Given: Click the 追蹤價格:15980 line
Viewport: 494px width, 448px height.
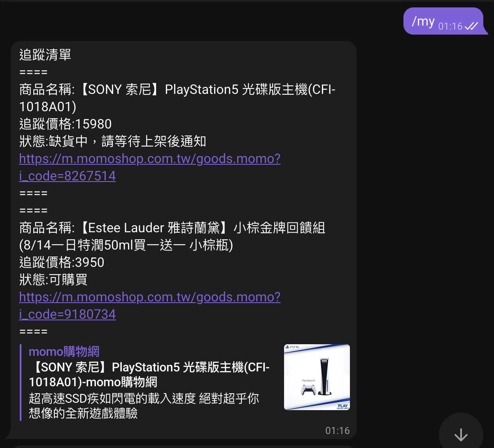Looking at the screenshot, I should click(65, 124).
